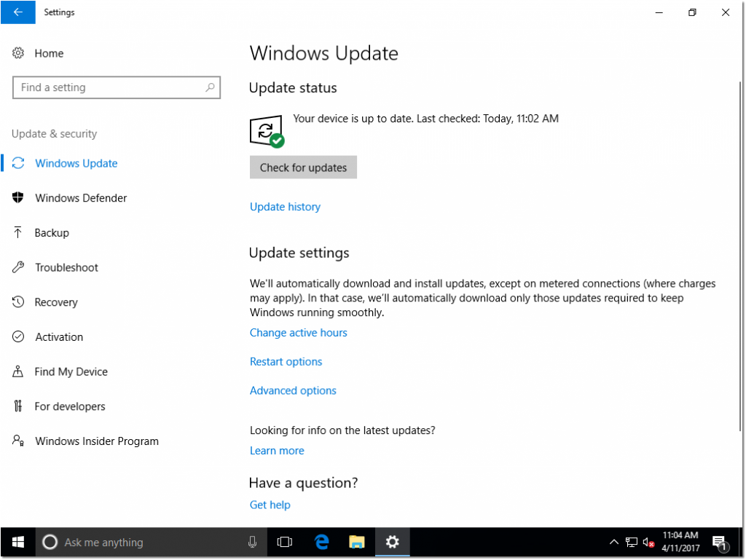Click the settings page vertical scrollbar
The height and width of the screenshot is (560, 746).
[740, 256]
